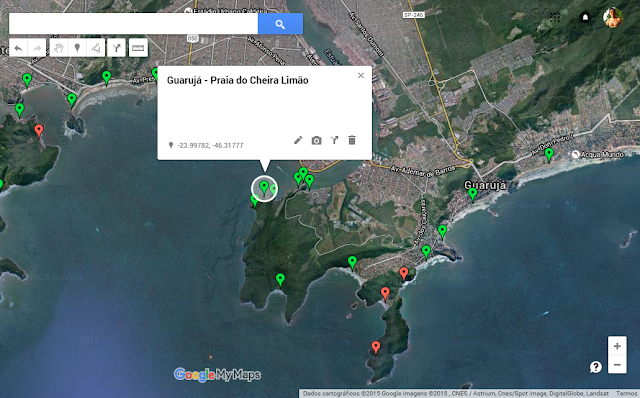Click the undo arrow

(x=18, y=48)
